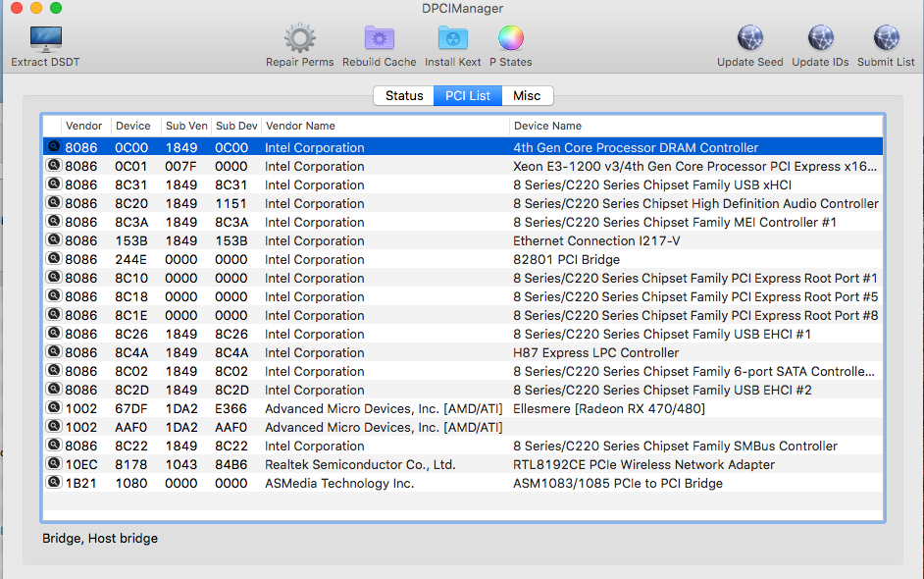Click the green zoom window button
924x579 pixels.
tap(56, 8)
